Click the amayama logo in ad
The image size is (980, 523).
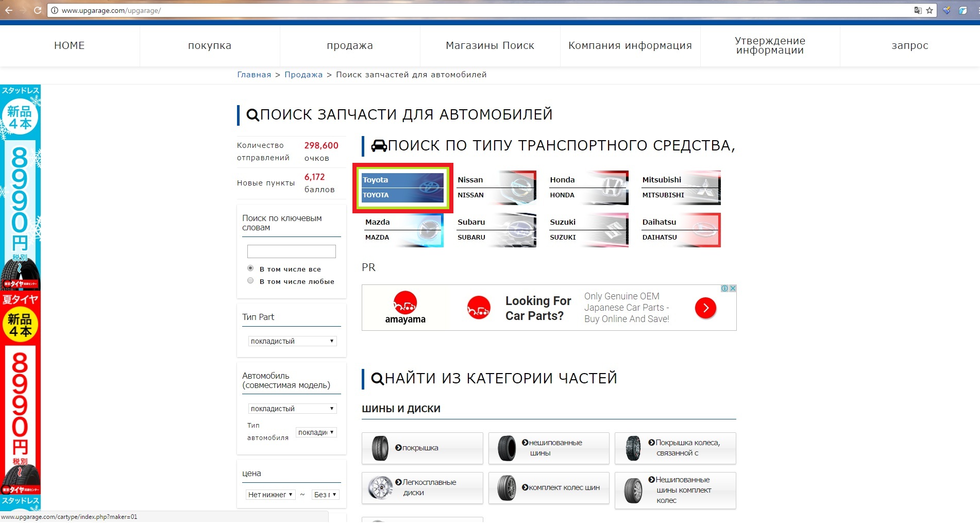point(405,308)
